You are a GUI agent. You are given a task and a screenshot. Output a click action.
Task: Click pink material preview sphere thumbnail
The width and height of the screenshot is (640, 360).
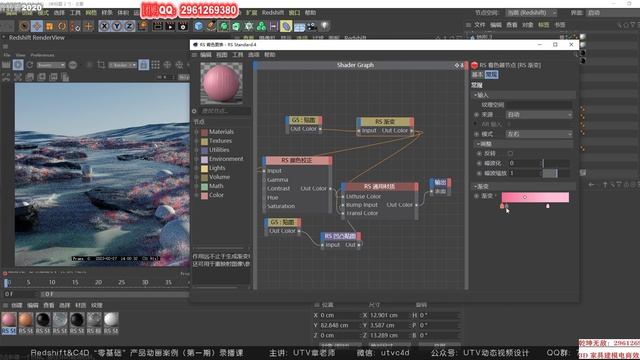221,83
